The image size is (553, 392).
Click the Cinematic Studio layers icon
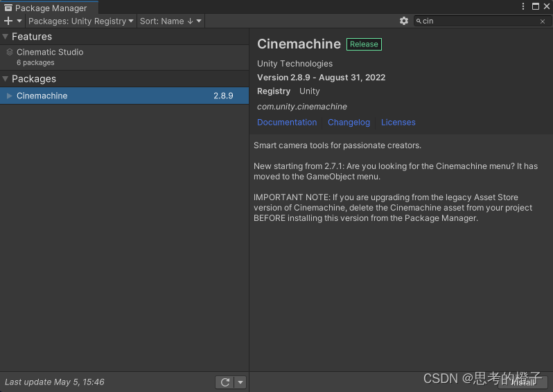[10, 52]
